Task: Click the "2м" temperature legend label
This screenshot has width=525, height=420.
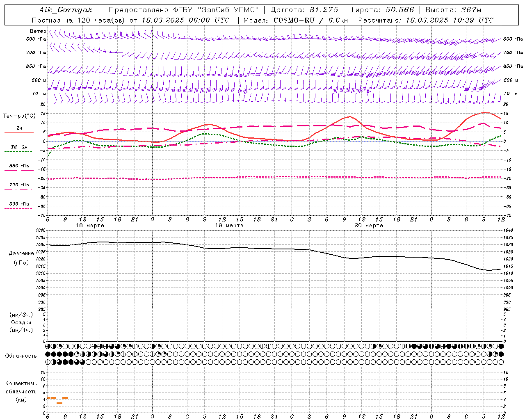Action: click(19, 128)
